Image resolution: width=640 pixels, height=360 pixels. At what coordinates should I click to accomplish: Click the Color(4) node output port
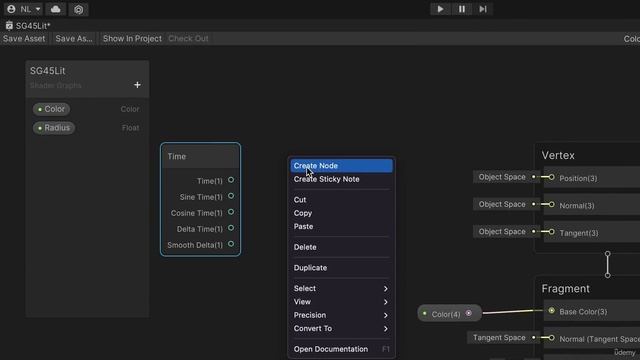coord(469,313)
